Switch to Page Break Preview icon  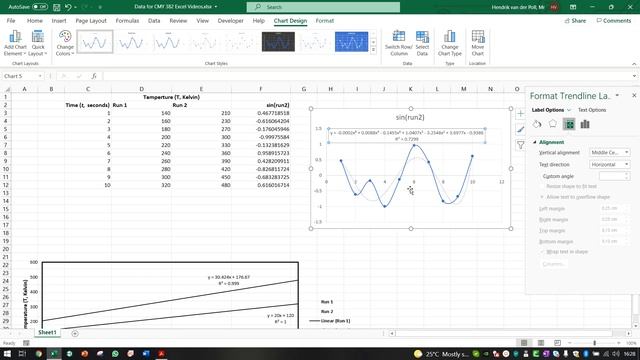click(x=557, y=343)
